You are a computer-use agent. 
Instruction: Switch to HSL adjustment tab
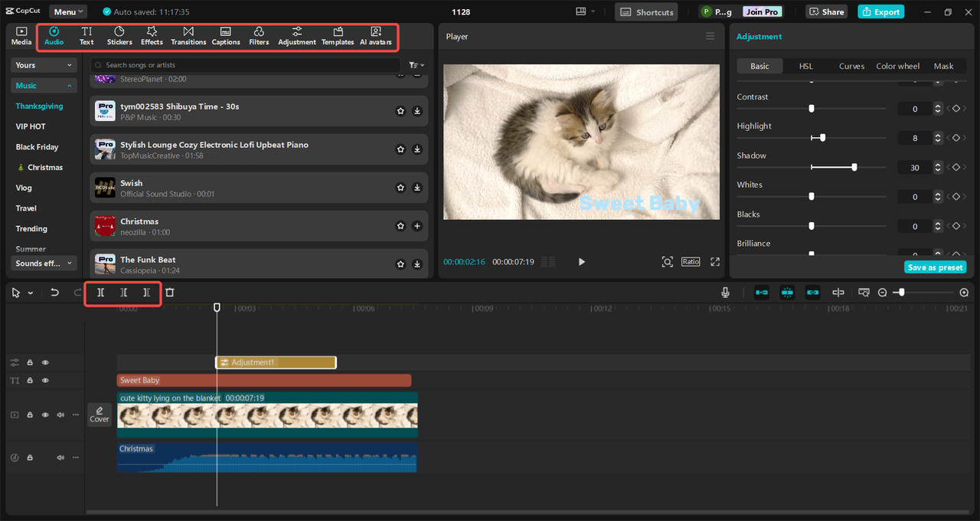click(x=806, y=66)
